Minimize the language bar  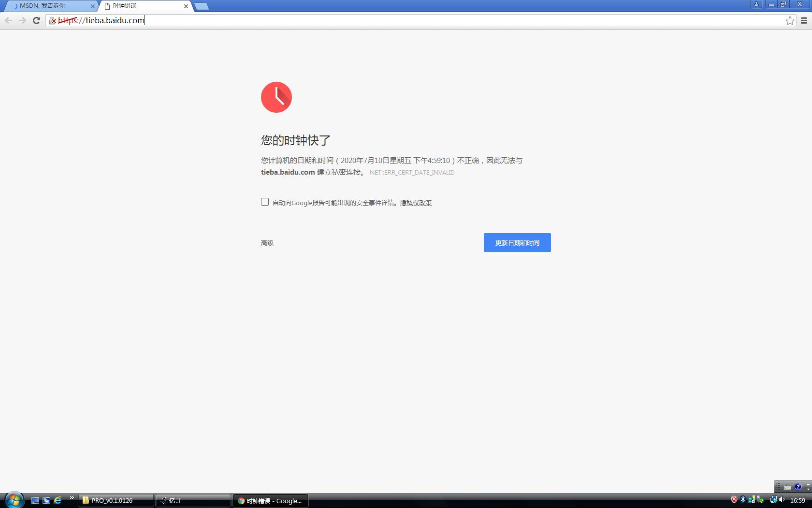coord(808,484)
